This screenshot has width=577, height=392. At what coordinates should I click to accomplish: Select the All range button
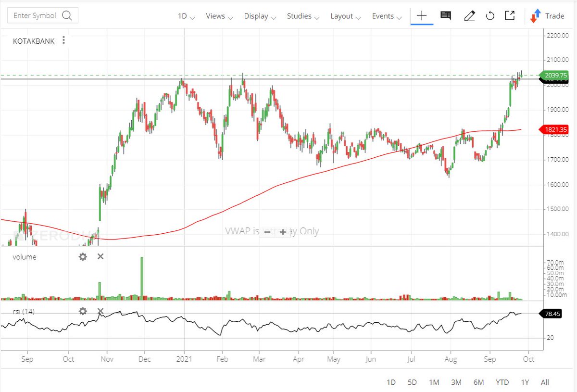click(545, 382)
